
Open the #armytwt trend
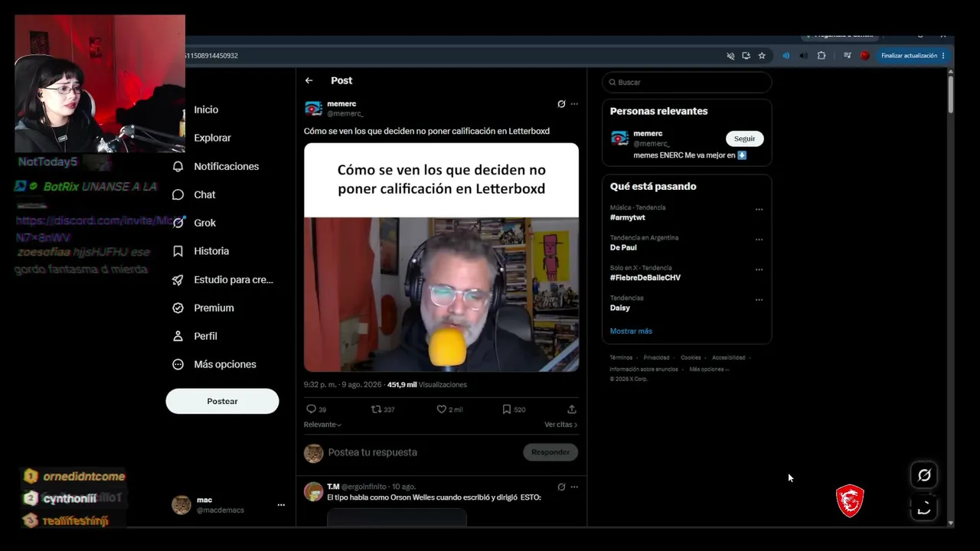[628, 217]
